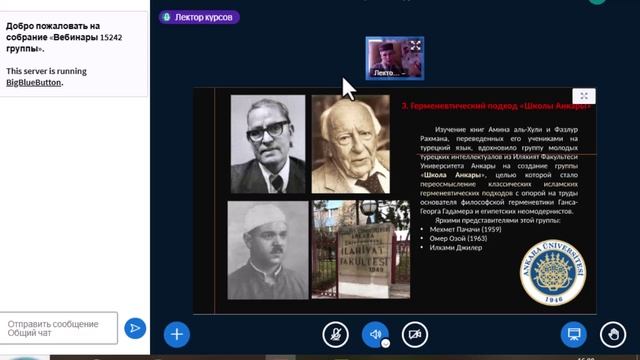This screenshot has width=640, height=360.
Task: Click the presentation screen button
Action: tap(573, 334)
